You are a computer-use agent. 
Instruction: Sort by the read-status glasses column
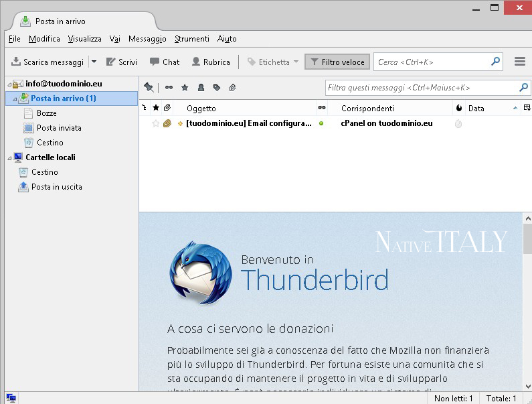tap(322, 108)
